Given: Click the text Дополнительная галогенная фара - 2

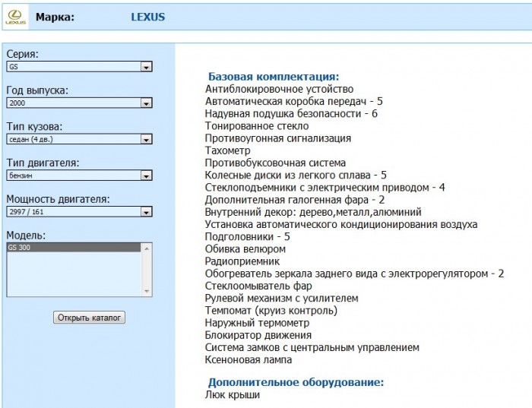Looking at the screenshot, I should (295, 200).
